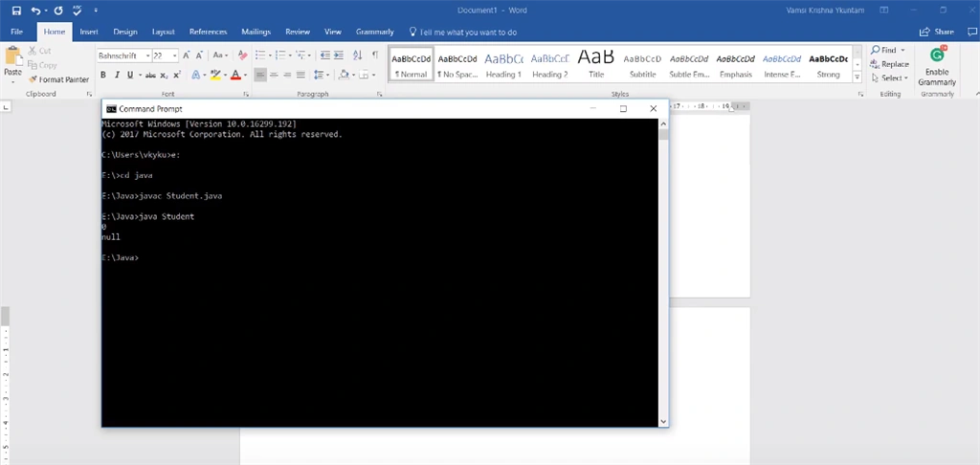Screen dimensions: 980x465
Task: Select the Heading 1 style thumbnail
Action: 503,65
